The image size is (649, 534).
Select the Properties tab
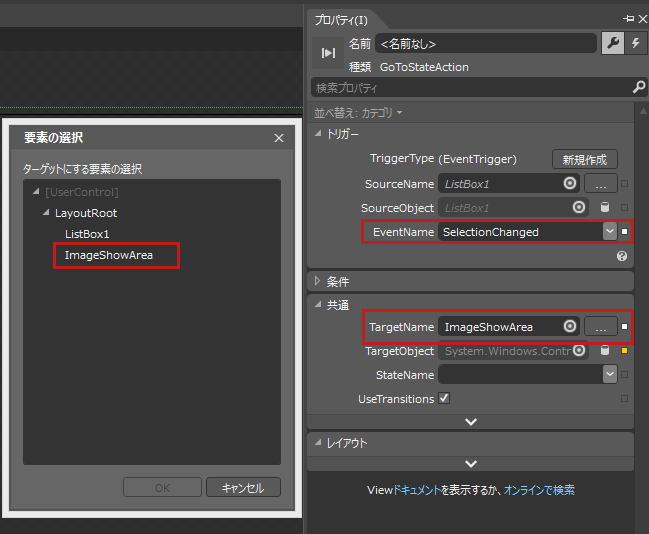(x=341, y=20)
